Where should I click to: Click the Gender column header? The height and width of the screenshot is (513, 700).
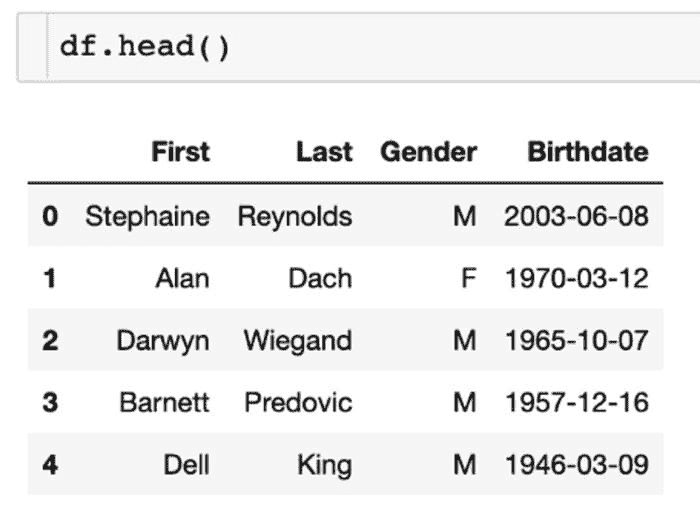coord(428,152)
